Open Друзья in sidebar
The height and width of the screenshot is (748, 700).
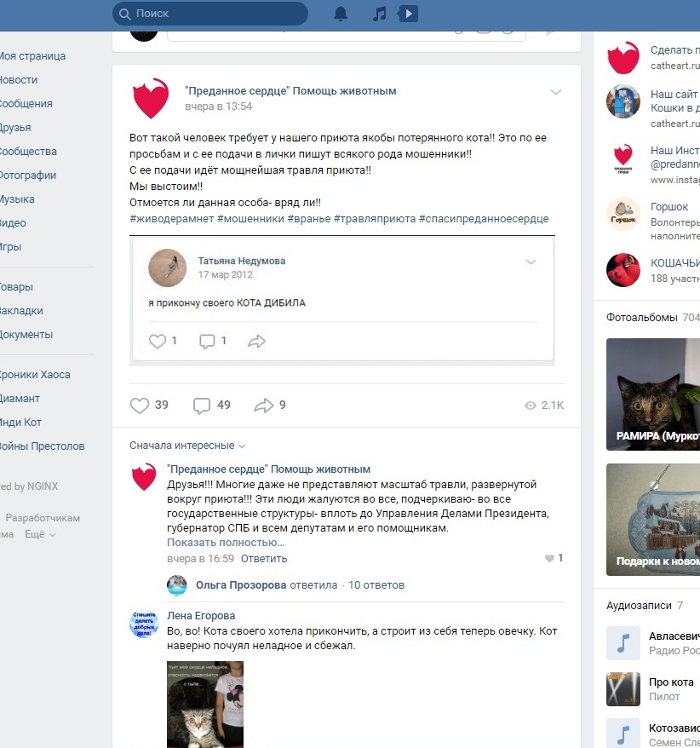(15, 128)
